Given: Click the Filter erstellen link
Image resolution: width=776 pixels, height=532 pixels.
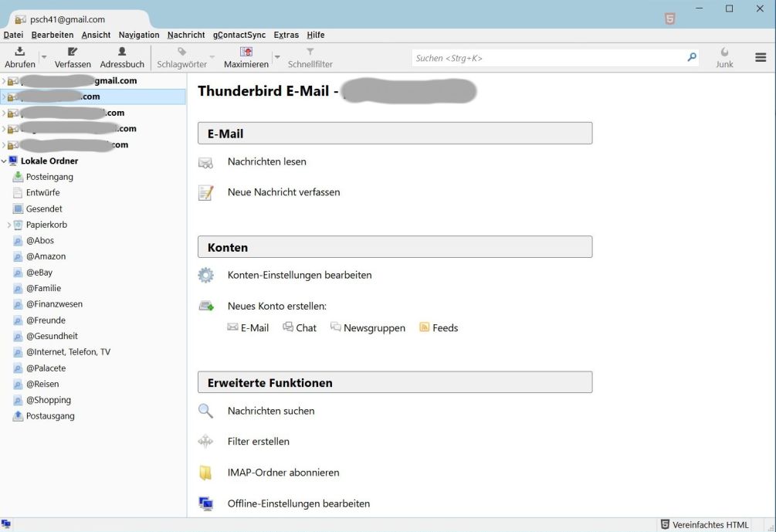Looking at the screenshot, I should pos(259,442).
